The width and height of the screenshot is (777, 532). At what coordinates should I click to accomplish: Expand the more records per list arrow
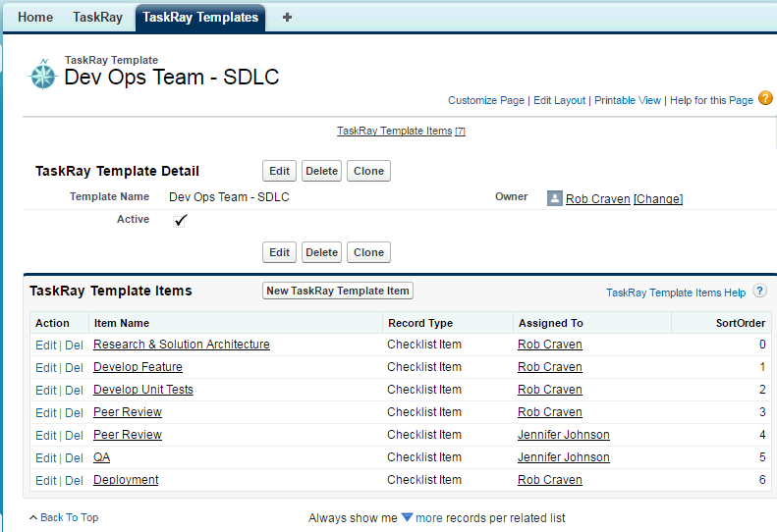pyautogui.click(x=407, y=517)
